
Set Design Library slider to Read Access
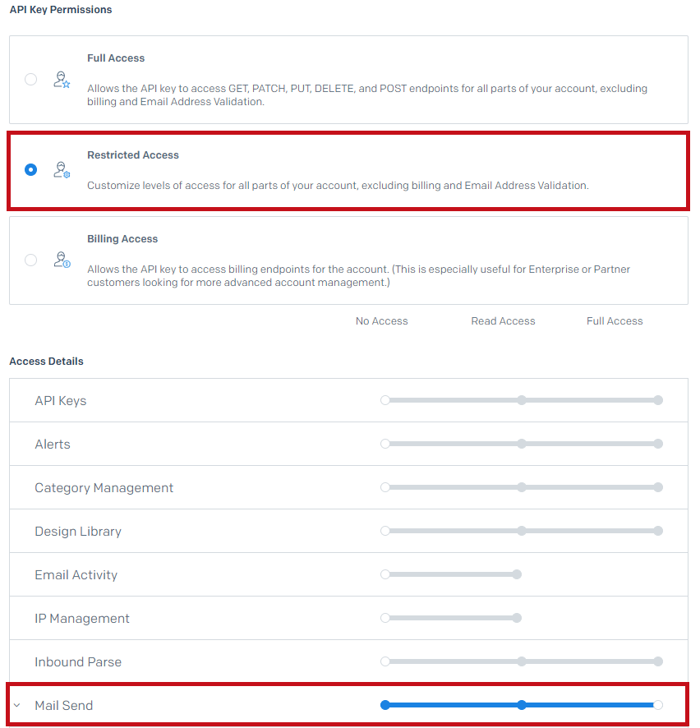point(522,531)
